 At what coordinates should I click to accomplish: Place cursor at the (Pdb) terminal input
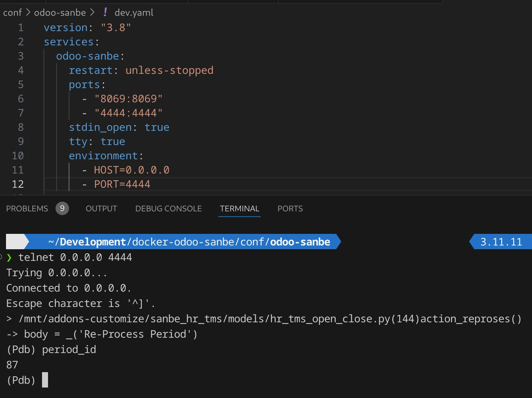point(46,380)
